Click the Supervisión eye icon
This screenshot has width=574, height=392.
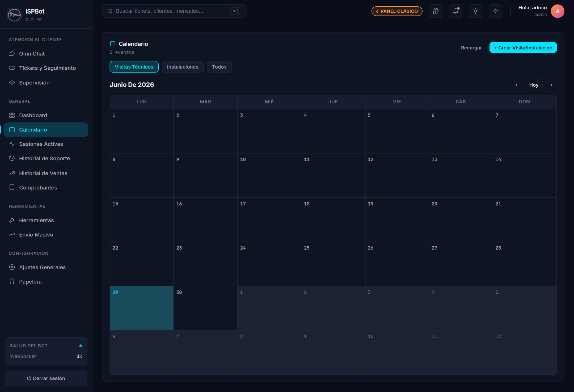tap(12, 83)
